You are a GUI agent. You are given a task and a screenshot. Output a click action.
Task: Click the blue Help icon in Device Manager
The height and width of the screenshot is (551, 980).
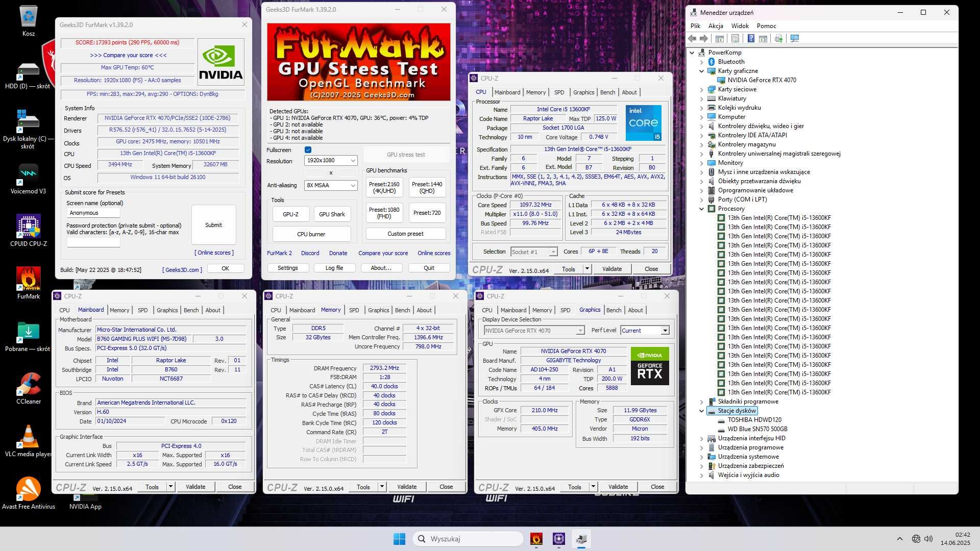[751, 38]
